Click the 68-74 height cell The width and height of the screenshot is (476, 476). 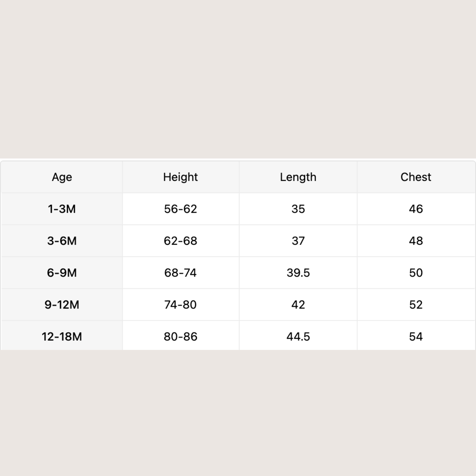point(180,273)
